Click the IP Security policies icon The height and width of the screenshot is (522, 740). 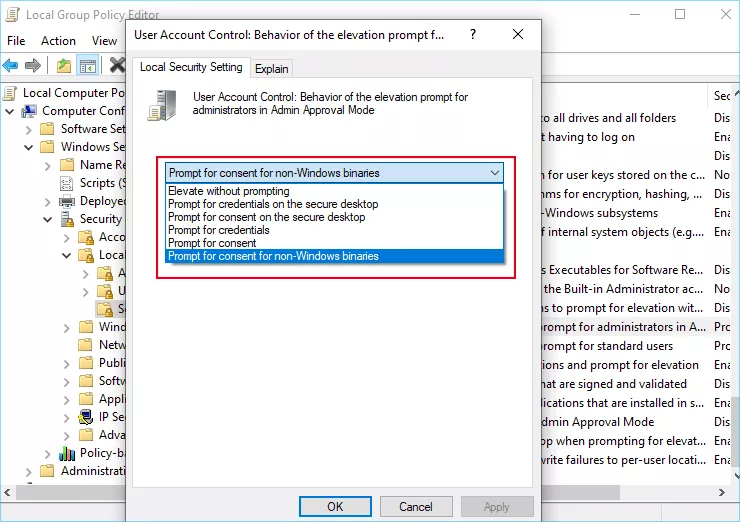tap(86, 417)
